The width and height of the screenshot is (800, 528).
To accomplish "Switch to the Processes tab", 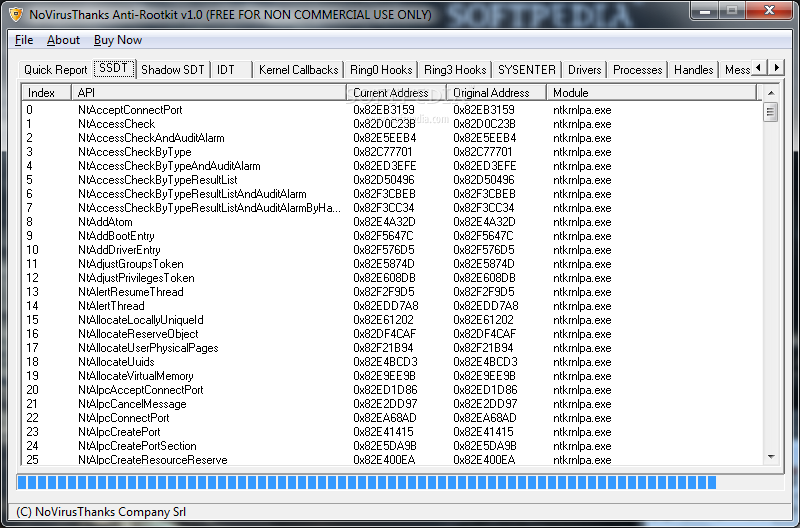I will tap(638, 70).
